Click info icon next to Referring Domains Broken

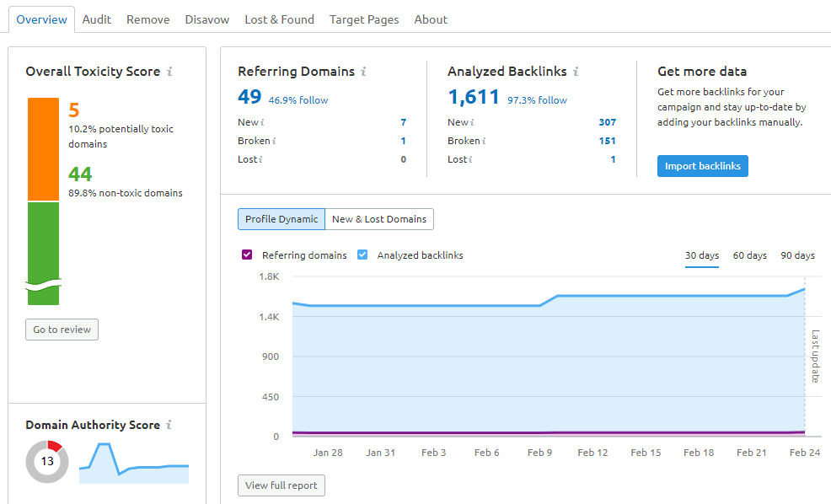pyautogui.click(x=274, y=141)
